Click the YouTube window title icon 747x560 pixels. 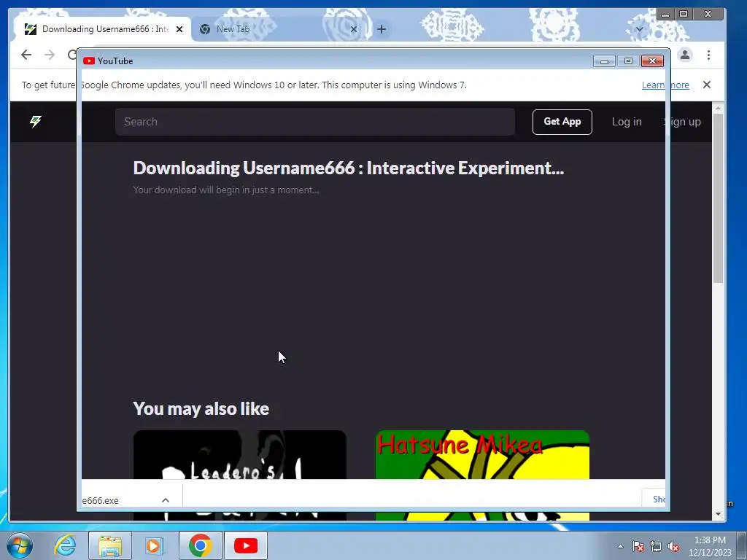[88, 61]
